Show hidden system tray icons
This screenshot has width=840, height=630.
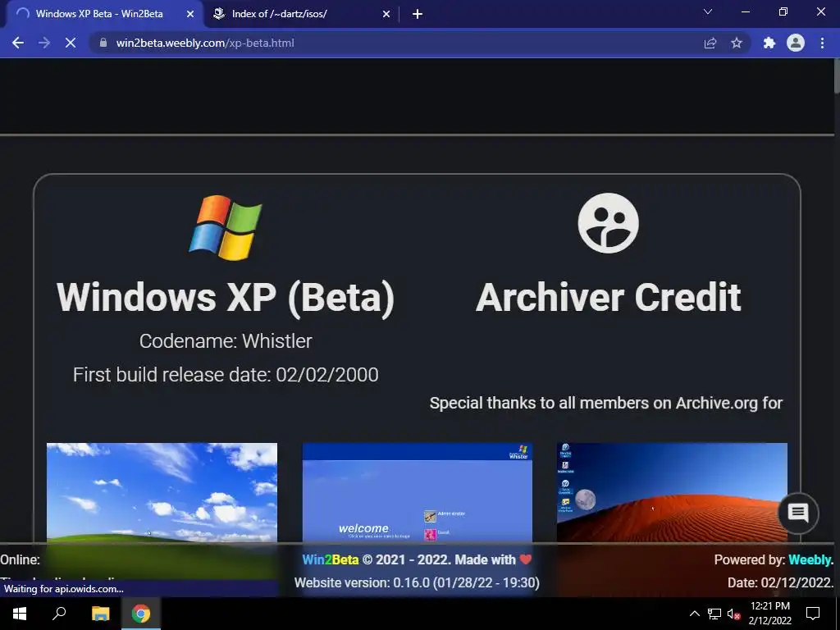pos(694,614)
